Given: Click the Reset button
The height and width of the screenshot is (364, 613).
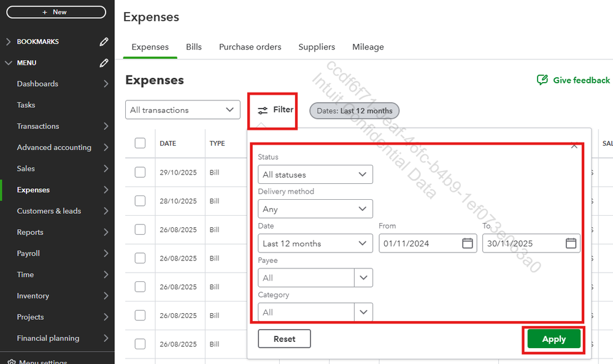Looking at the screenshot, I should click(x=284, y=339).
